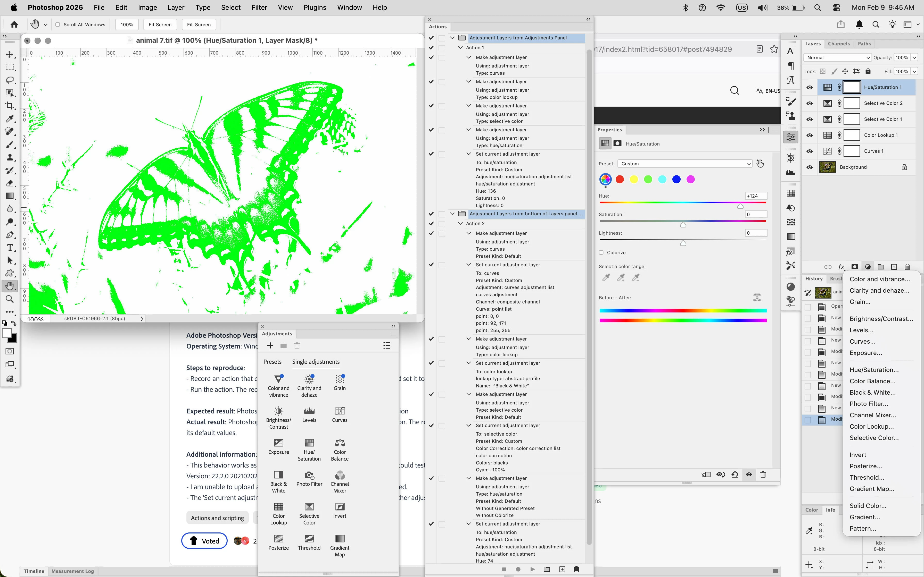Collapse the Action 1 tree item
This screenshot has width=924, height=577.
[460, 48]
